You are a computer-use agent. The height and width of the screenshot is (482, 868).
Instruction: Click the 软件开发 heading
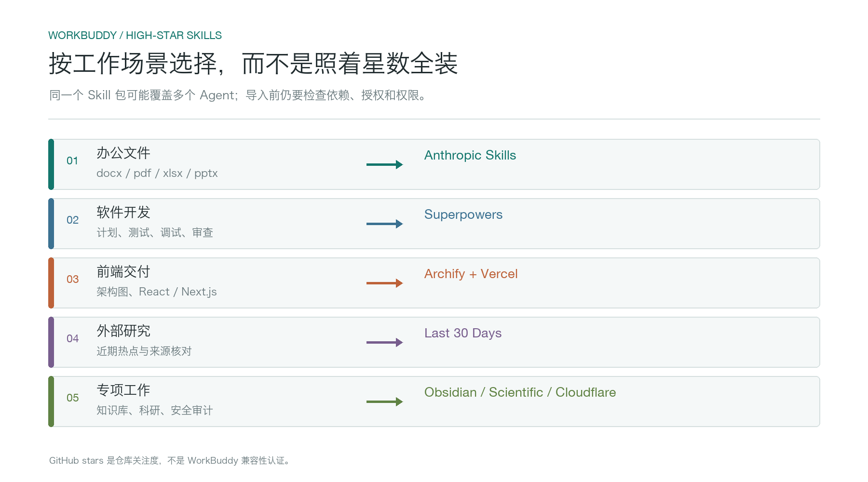pos(123,212)
